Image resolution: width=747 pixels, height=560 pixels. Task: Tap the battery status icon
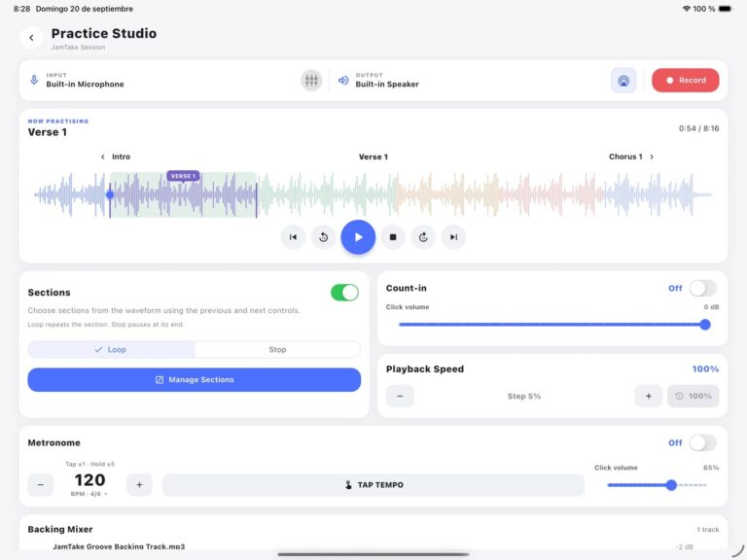(x=726, y=9)
